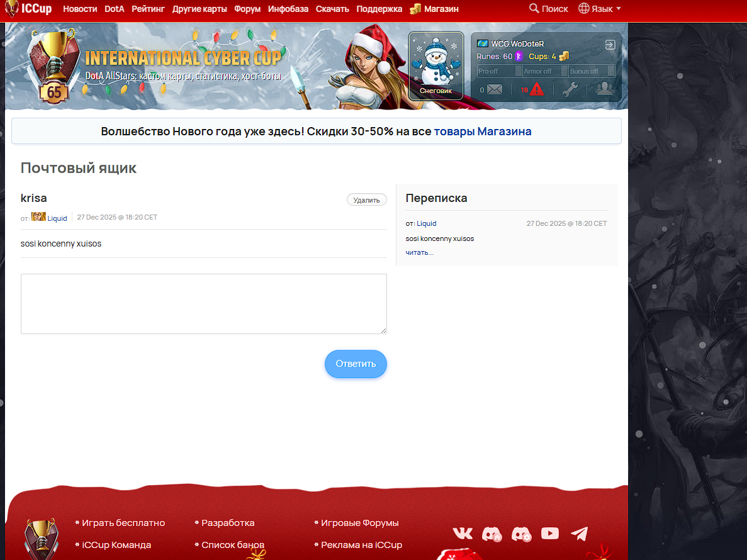Viewport: 747px width, 560px height.
Task: Click Liquid's avatar thumbnail in message header
Action: click(x=38, y=216)
